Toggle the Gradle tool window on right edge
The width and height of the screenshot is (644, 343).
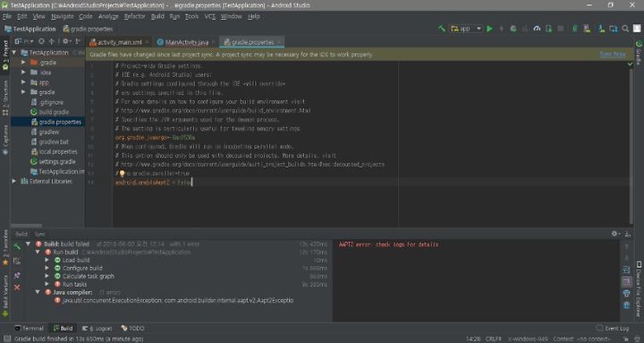(x=639, y=52)
